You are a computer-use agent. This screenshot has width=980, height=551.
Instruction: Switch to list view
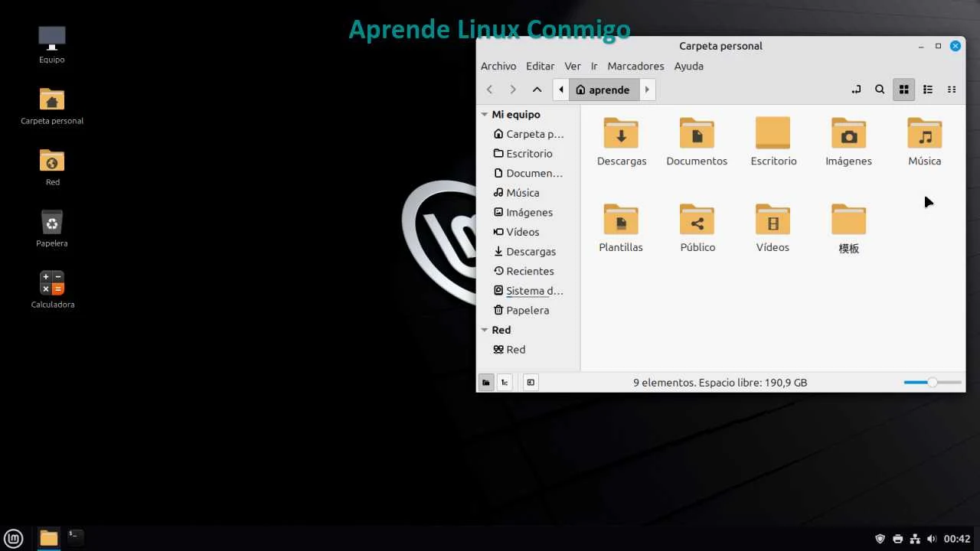(x=927, y=90)
